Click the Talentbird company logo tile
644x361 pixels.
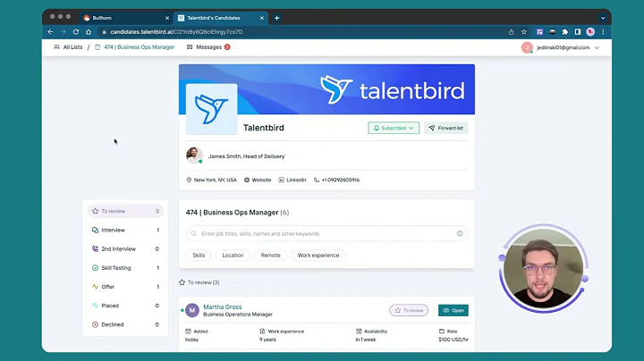[x=211, y=109]
